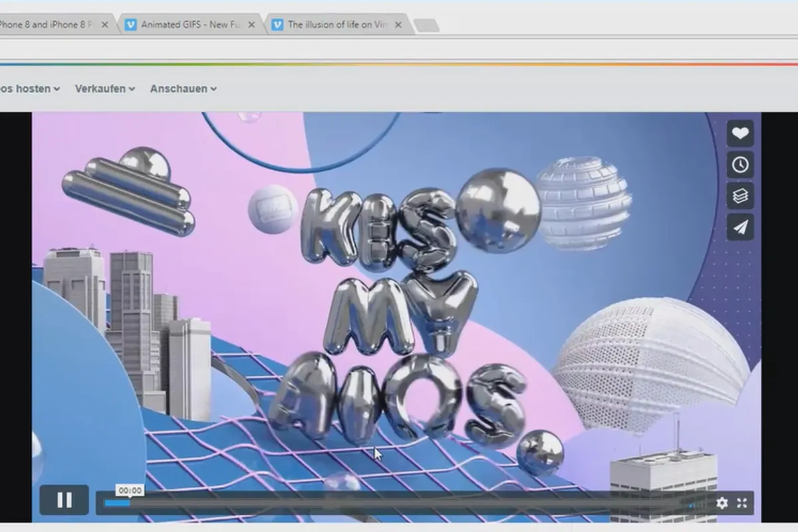
Task: Expand the Verkaufen dropdown menu
Action: tap(105, 88)
